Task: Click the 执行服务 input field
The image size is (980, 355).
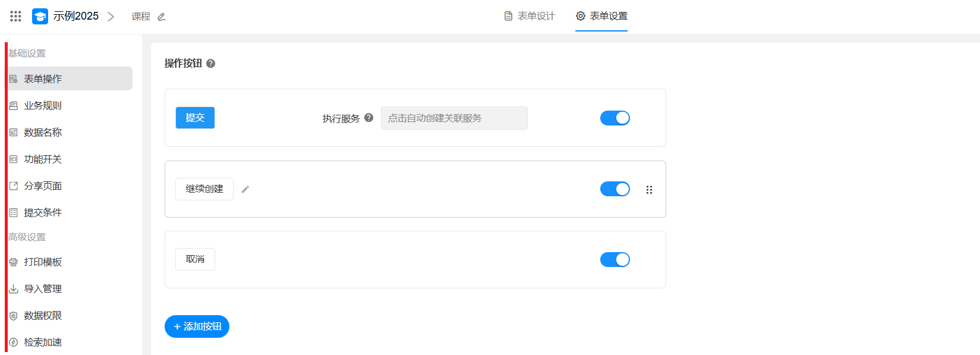Action: pyautogui.click(x=453, y=118)
